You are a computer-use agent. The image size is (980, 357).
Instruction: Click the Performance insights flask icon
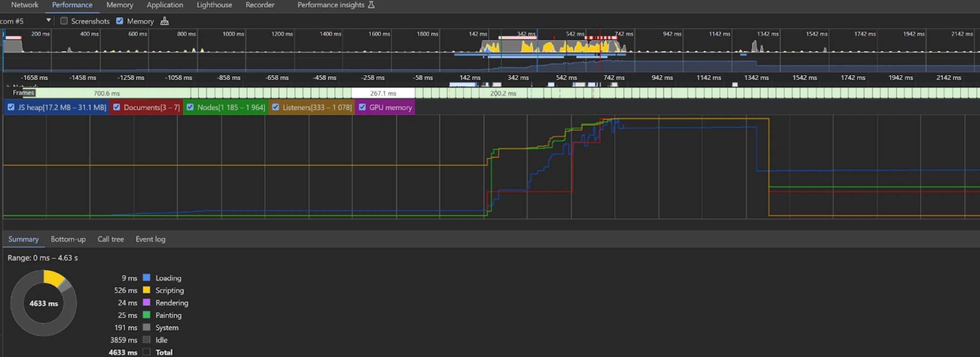pyautogui.click(x=371, y=5)
